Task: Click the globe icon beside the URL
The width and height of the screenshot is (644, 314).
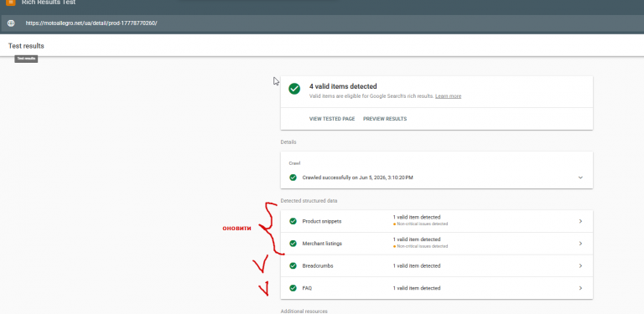Action: pos(11,23)
